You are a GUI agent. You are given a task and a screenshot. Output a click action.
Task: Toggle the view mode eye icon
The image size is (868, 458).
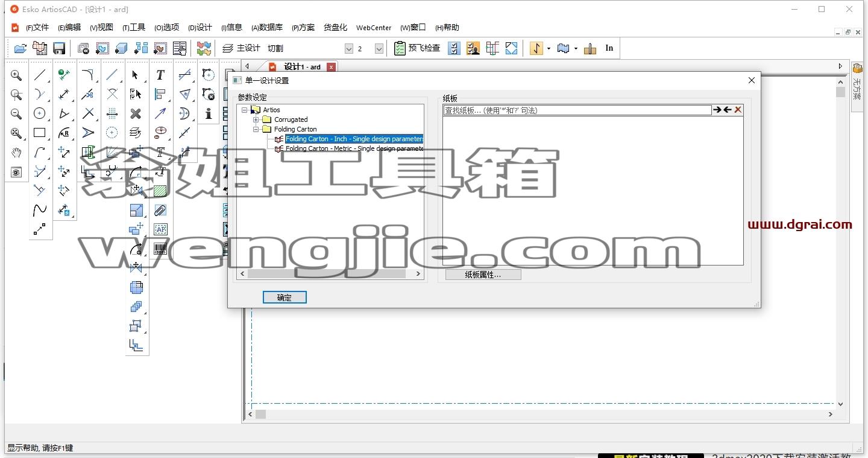16,173
